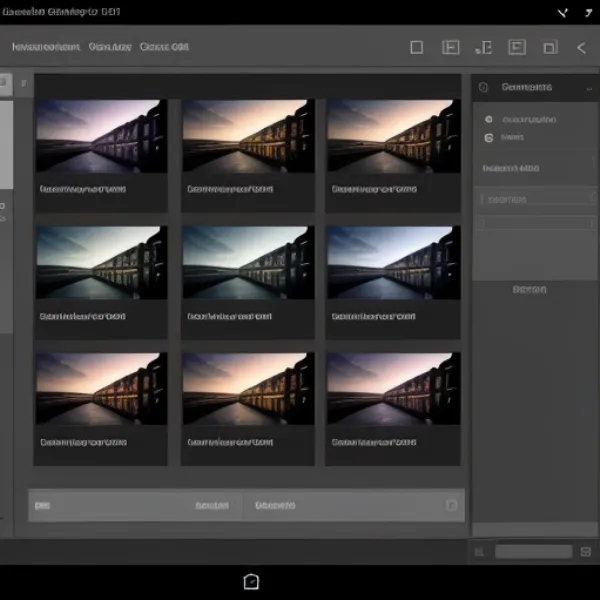Click the second panel-layout icon in top toolbar

451,47
